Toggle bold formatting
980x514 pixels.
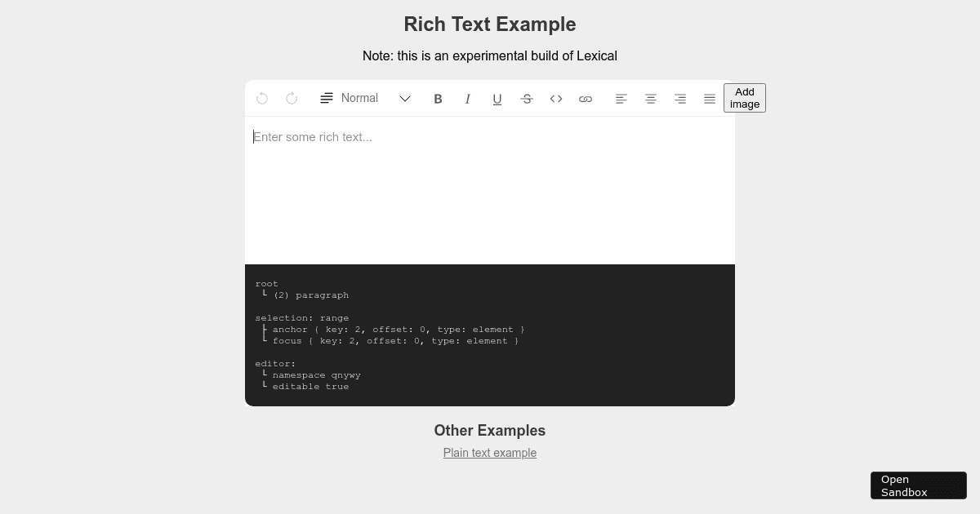click(439, 98)
